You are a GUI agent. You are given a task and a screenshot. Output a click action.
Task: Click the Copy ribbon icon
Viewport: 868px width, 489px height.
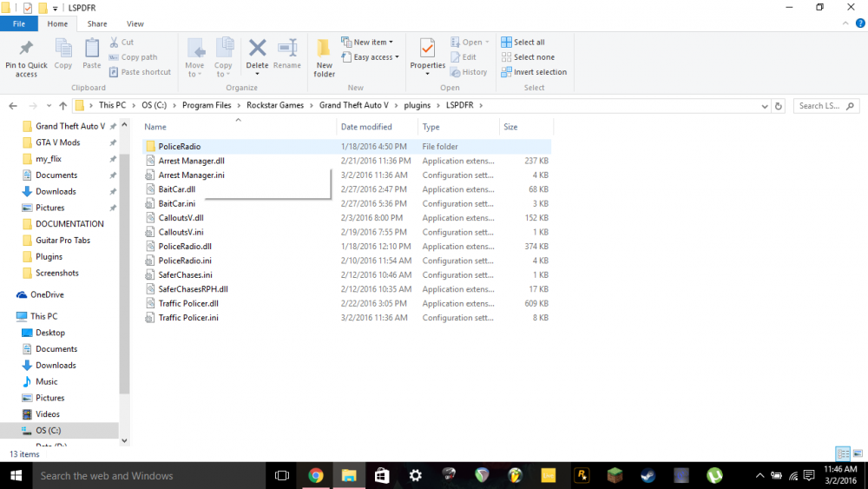pyautogui.click(x=63, y=48)
